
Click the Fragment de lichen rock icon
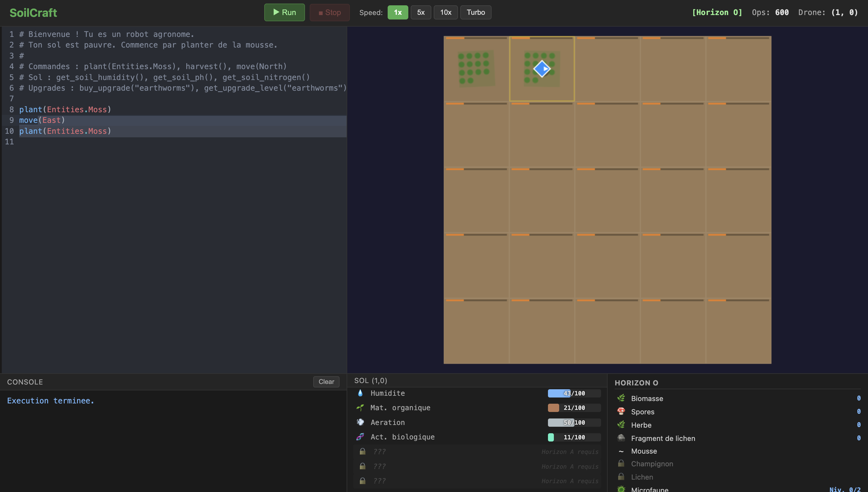point(621,438)
